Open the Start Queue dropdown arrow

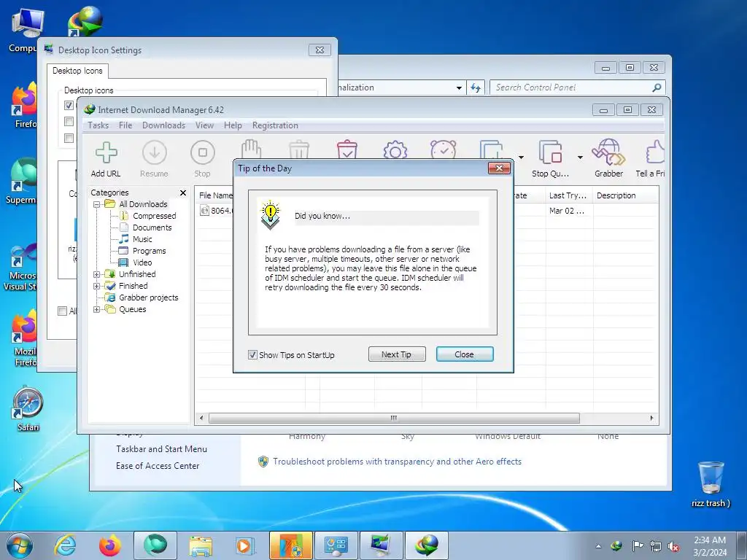[x=521, y=157]
